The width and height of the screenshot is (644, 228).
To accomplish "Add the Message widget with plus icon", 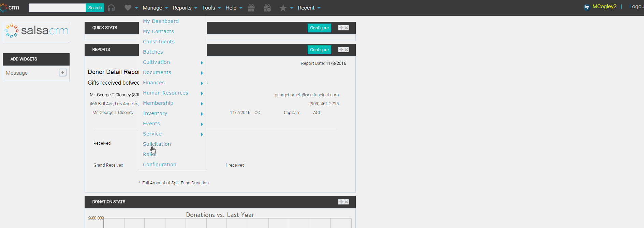I will [x=63, y=72].
